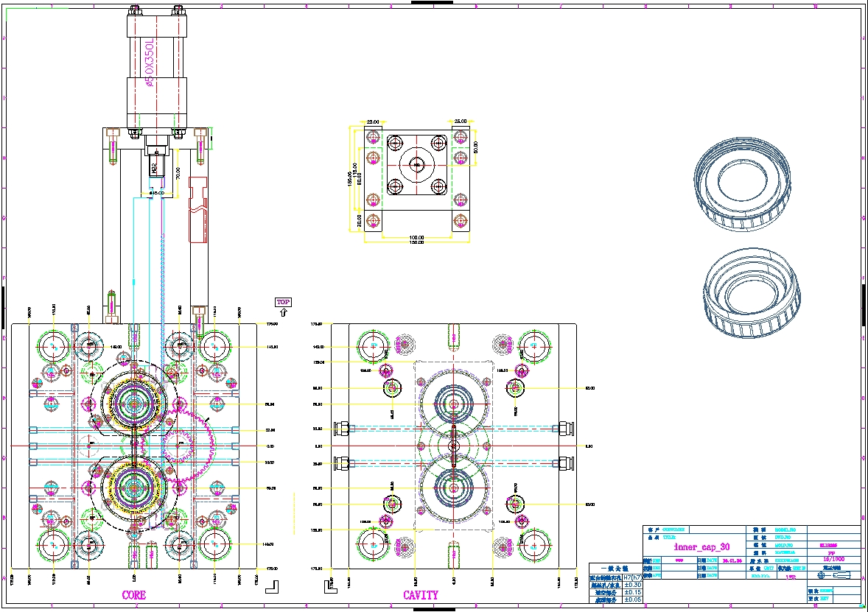Image resolution: width=868 pixels, height=612 pixels.
Task: Select the lower cavity insert in CAVITY view
Action: [454, 488]
